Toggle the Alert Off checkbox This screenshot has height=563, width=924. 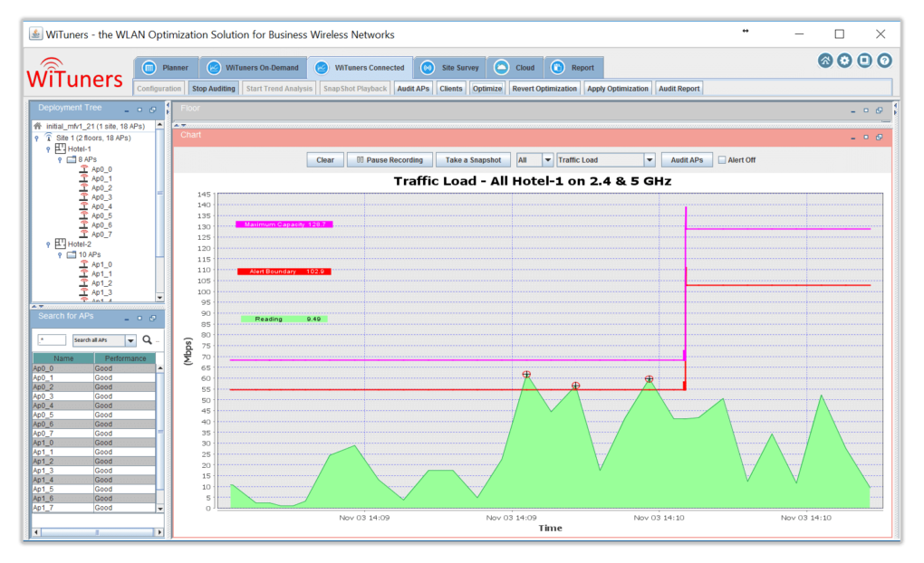[722, 159]
